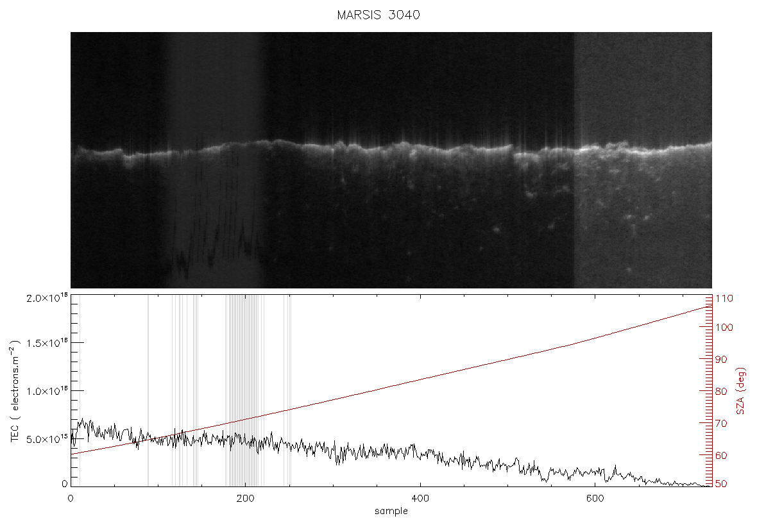Click the SZA axis value '50'
The image size is (757, 532).
(x=721, y=484)
